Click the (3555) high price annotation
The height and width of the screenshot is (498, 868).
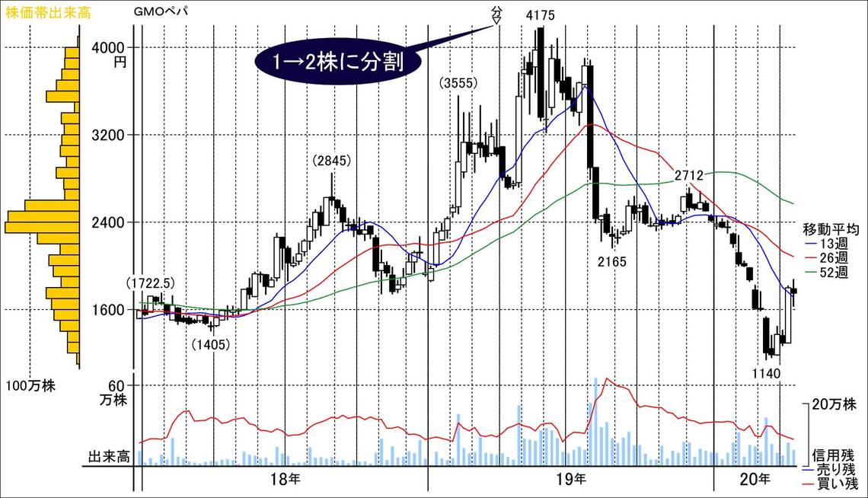[458, 83]
